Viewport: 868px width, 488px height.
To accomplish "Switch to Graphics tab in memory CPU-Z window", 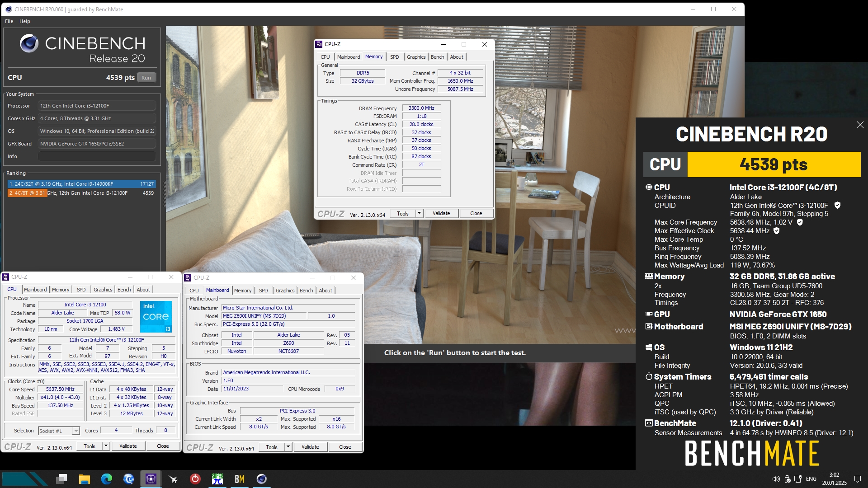I will coord(416,57).
